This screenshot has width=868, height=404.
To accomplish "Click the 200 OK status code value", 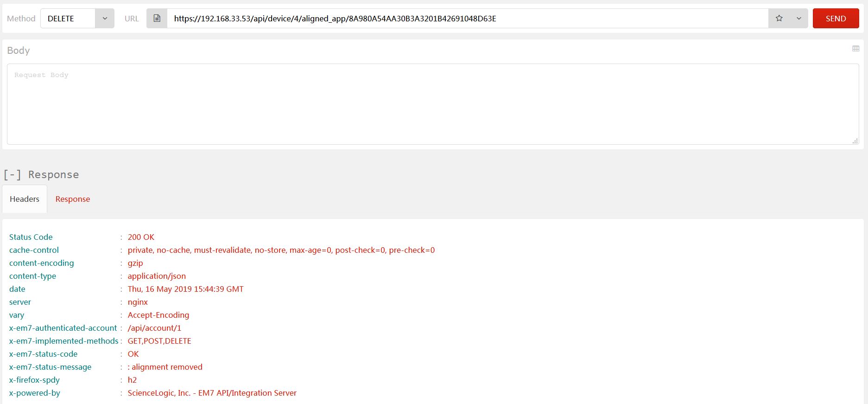I will pyautogui.click(x=141, y=237).
